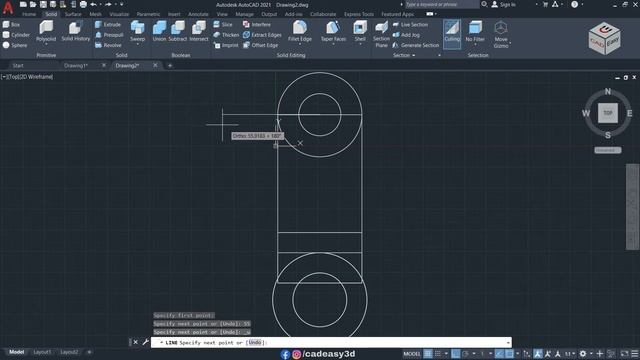Click Generate Section
The height and width of the screenshot is (360, 640).
[416, 45]
